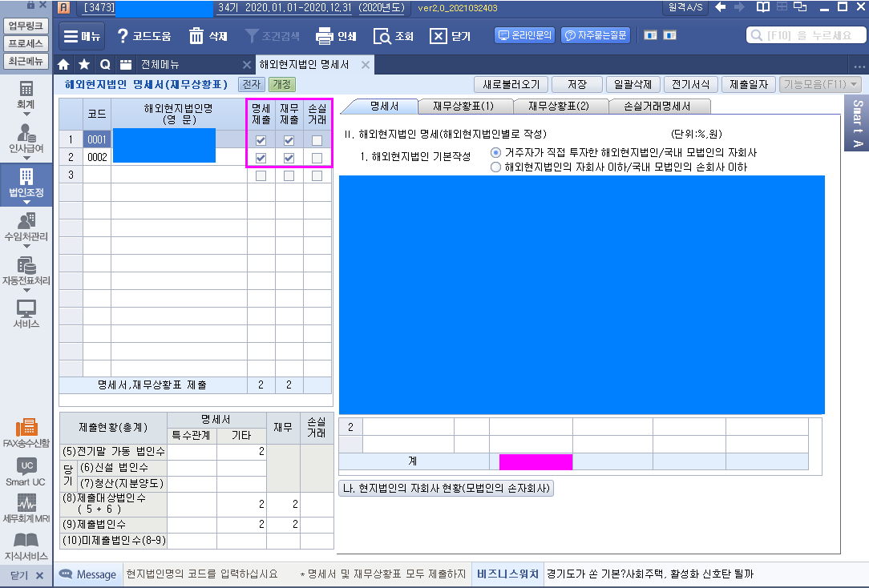
Task: Expand arrow under 인사급여 sidebar item
Action: point(26,158)
